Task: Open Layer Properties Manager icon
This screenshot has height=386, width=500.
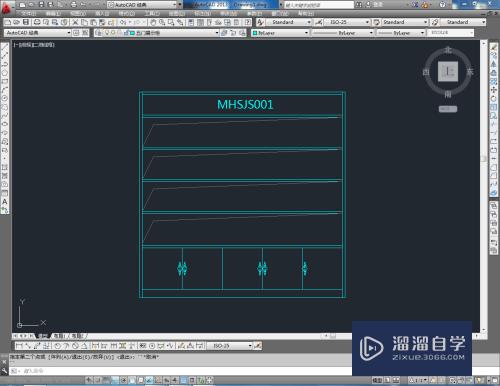Action: [x=98, y=33]
